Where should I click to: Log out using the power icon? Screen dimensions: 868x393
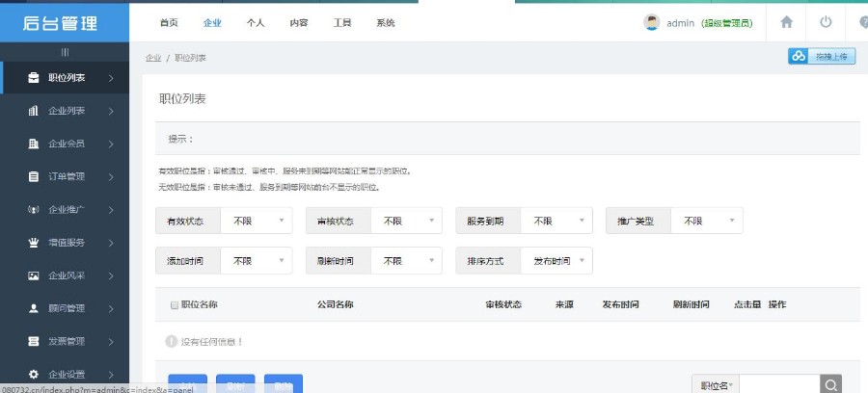[826, 22]
